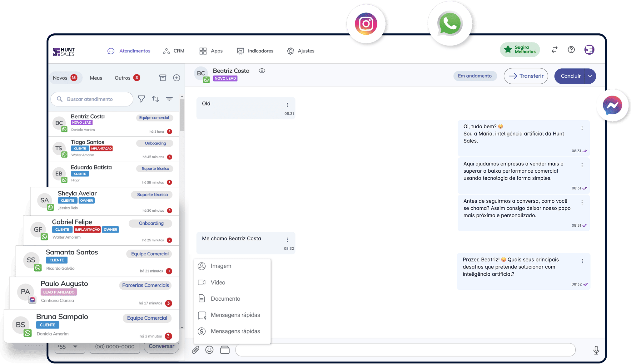Viewport: 631px width, 364px height.
Task: Open the help question mark icon
Action: pos(571,50)
